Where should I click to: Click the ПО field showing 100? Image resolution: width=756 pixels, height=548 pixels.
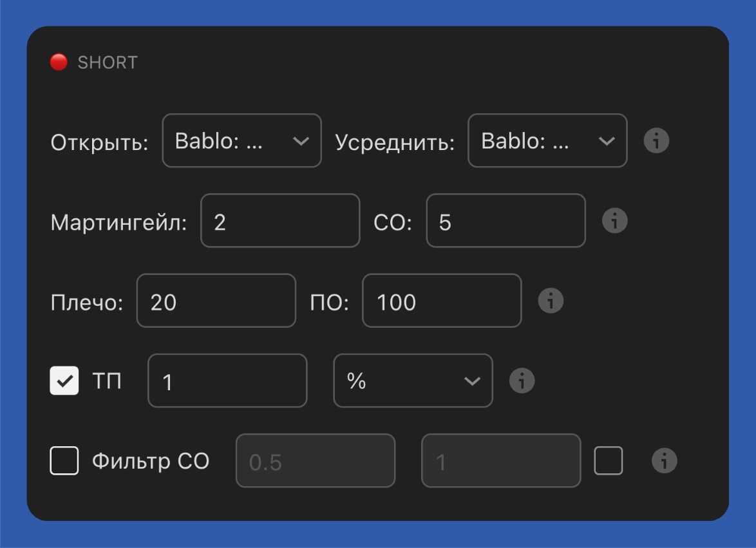[442, 301]
